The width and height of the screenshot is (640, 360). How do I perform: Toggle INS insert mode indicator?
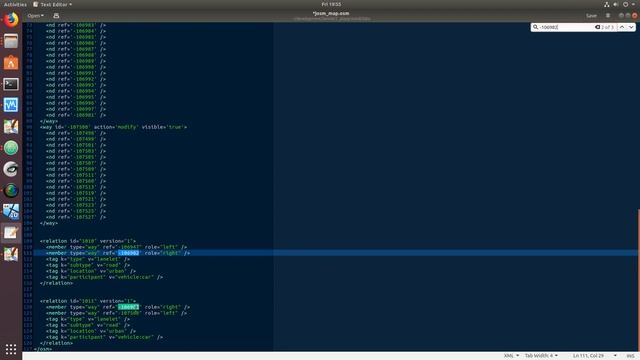pyautogui.click(x=630, y=356)
